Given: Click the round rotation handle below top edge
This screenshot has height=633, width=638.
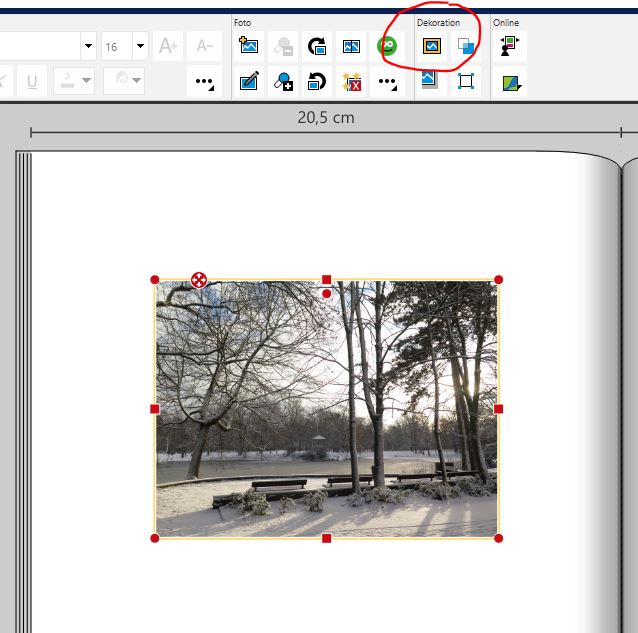Looking at the screenshot, I should [326, 294].
